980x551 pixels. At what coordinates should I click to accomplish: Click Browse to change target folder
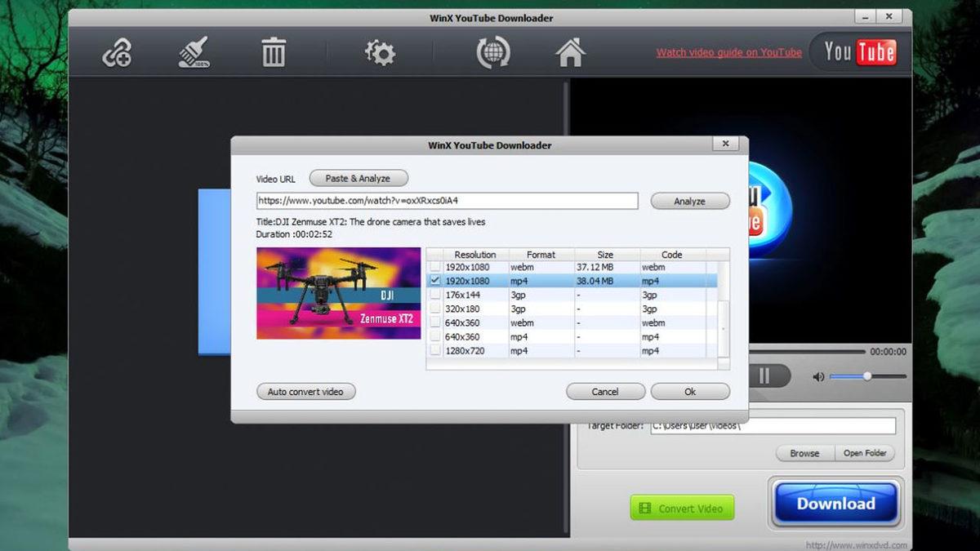(804, 453)
